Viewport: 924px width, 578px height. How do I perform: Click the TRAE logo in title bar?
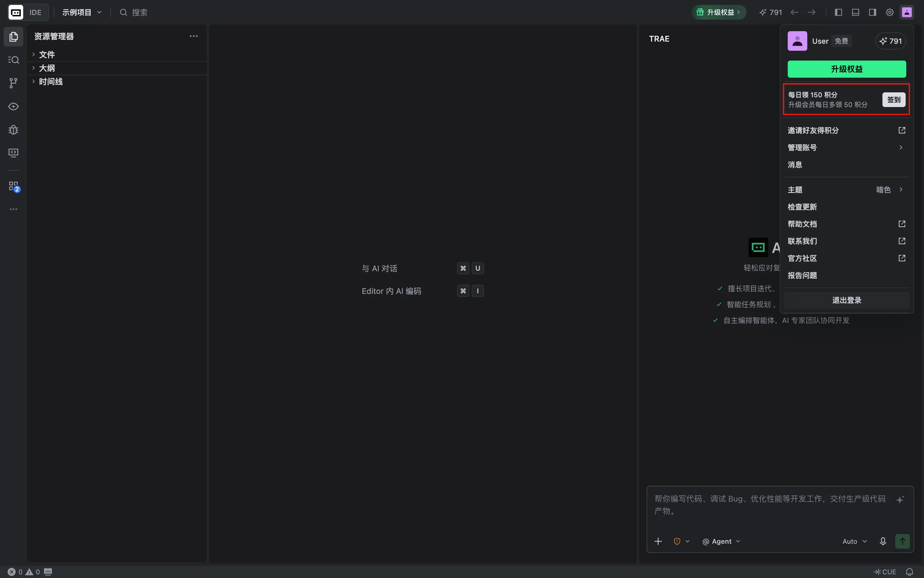(16, 12)
